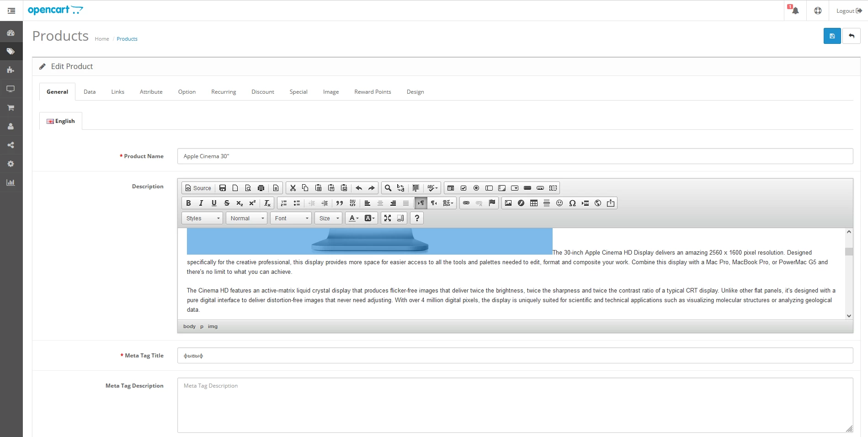
Task: Click the blue Save product button
Action: [832, 36]
